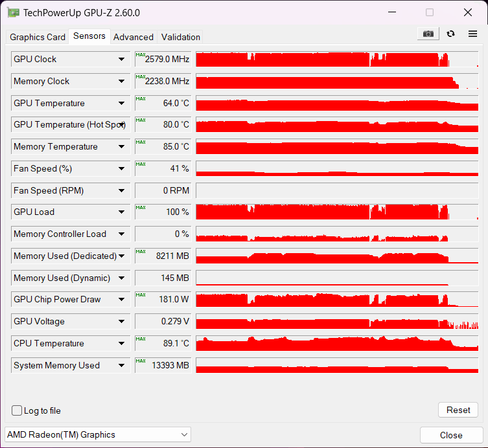This screenshot has width=488, height=448.
Task: Click the Hot Spot value 80.0 °C
Action: pyautogui.click(x=163, y=125)
